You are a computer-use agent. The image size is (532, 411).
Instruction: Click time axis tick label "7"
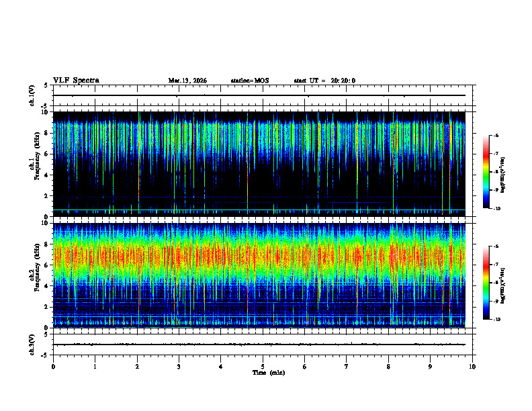347,367
